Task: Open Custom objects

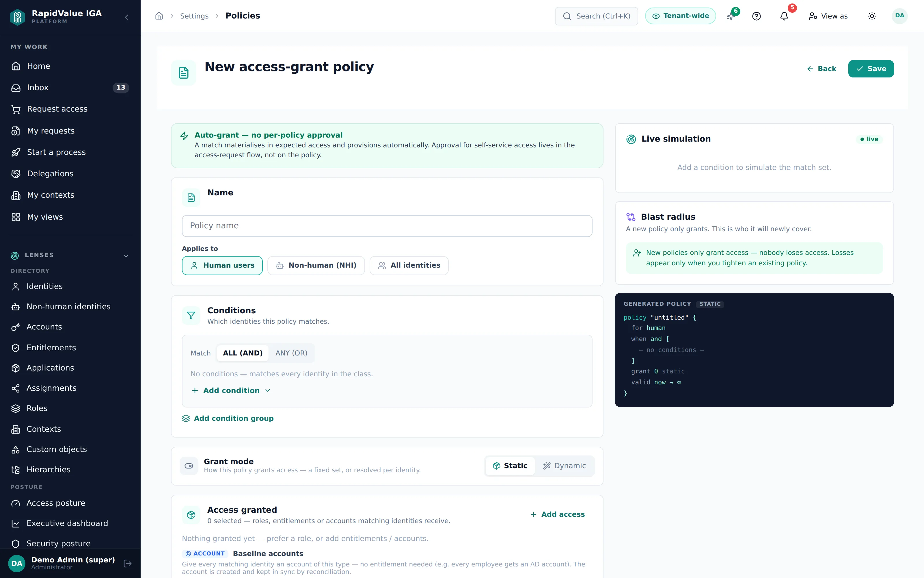Action: click(70, 449)
